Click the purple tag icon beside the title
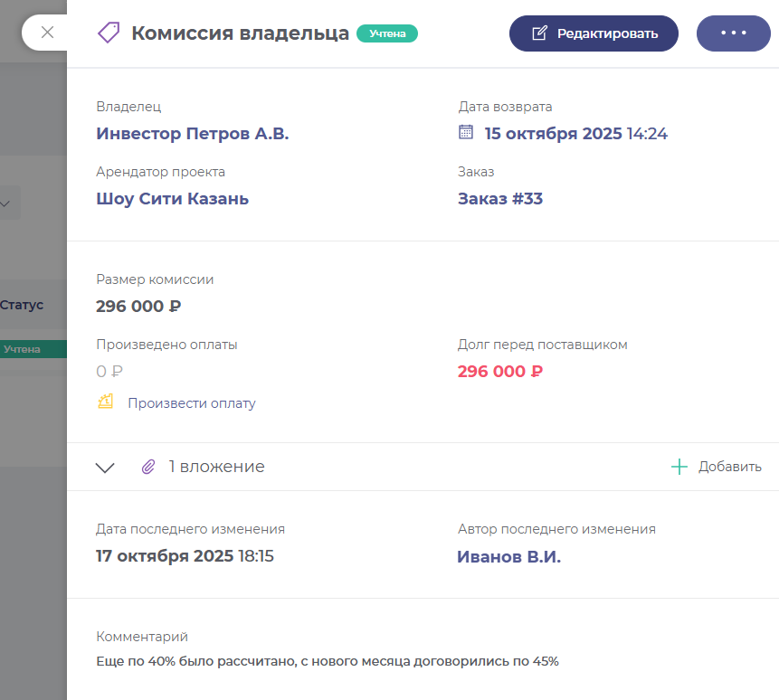Viewport: 779px width, 700px height. point(109,33)
